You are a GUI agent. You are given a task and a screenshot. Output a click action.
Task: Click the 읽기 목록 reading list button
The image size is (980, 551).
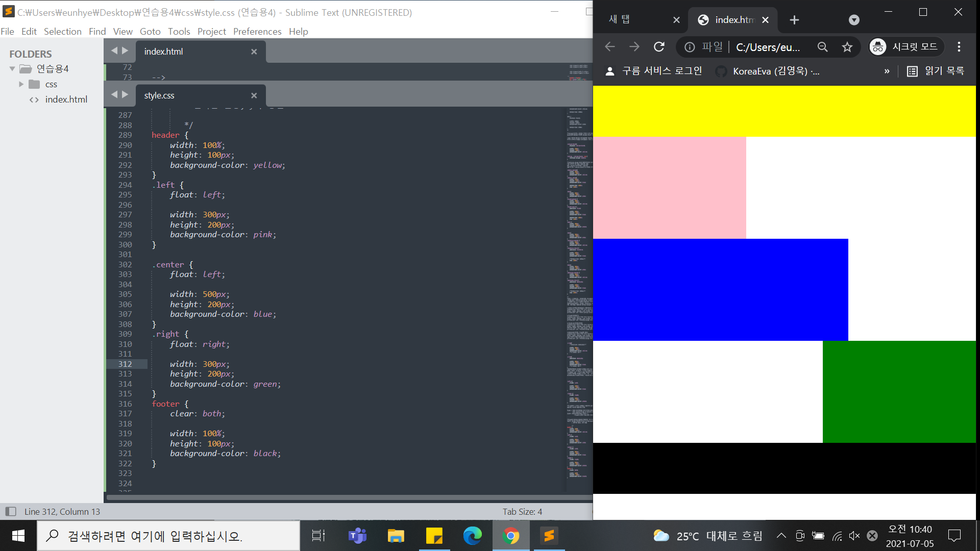pos(936,71)
